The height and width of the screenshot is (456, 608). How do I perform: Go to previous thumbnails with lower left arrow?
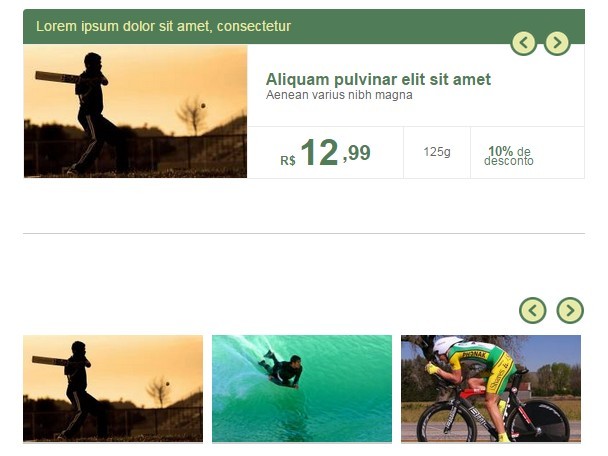click(x=533, y=310)
